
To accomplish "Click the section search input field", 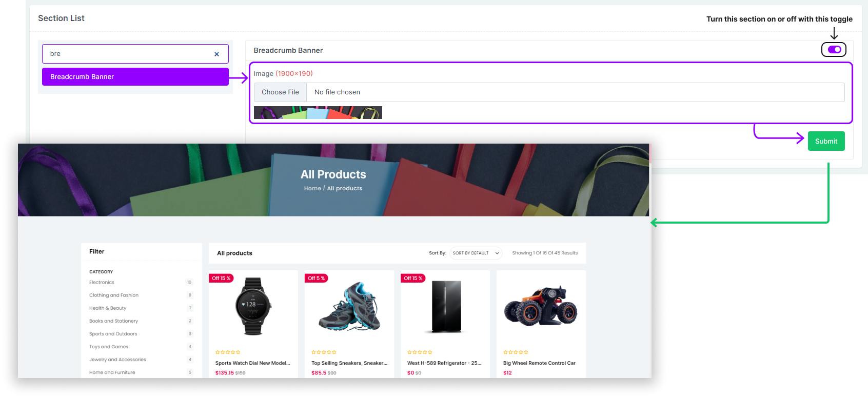I will (x=128, y=54).
